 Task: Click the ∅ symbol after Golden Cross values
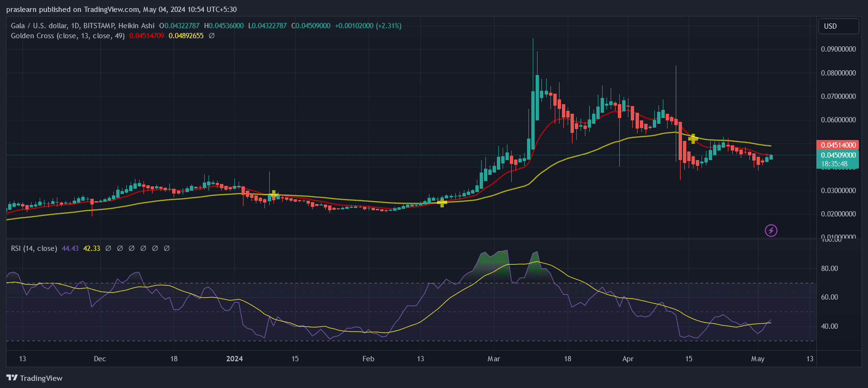212,36
